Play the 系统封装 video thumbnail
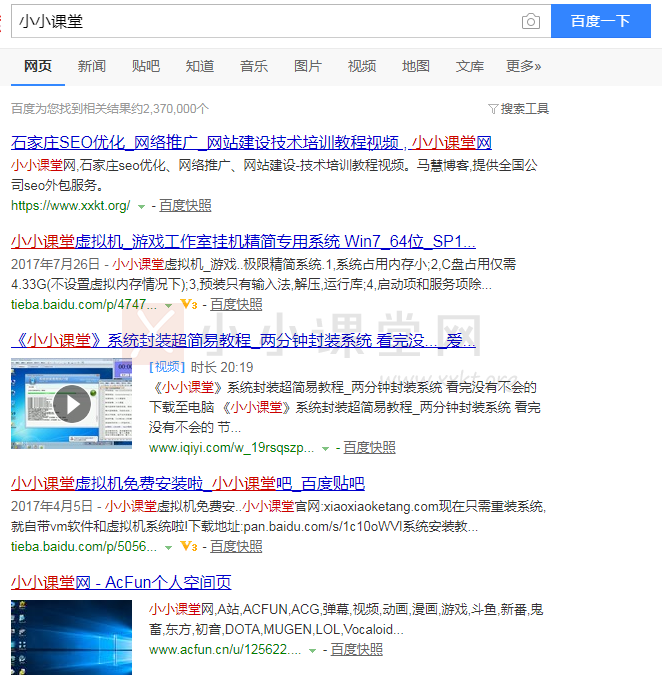Screen dimensions: 662x682 tap(71, 404)
